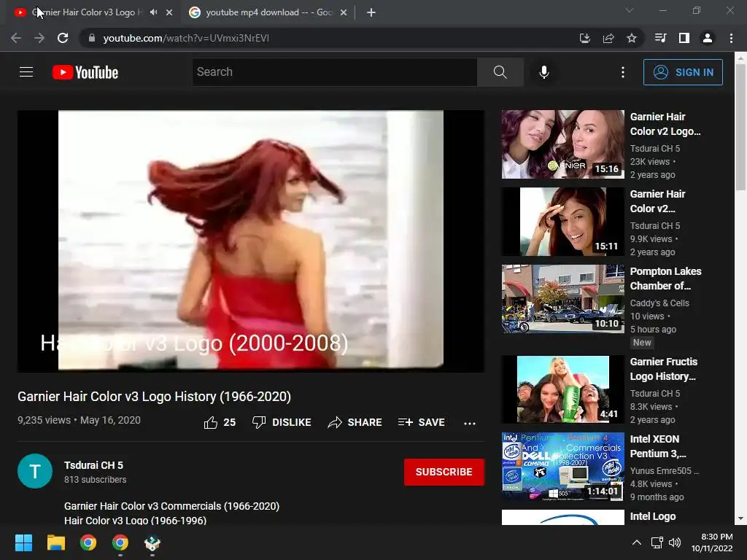Click Pompton Lakes Chamber of title
This screenshot has height=560, width=747.
point(665,279)
